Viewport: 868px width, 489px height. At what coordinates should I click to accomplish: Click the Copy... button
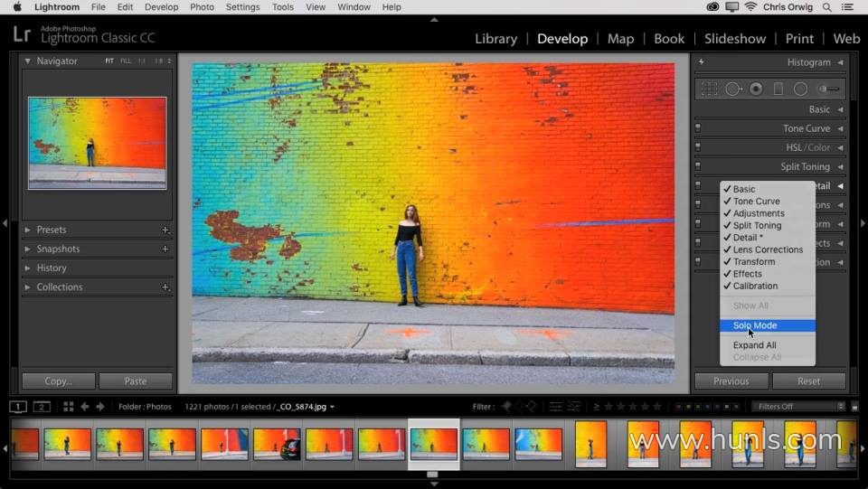59,381
